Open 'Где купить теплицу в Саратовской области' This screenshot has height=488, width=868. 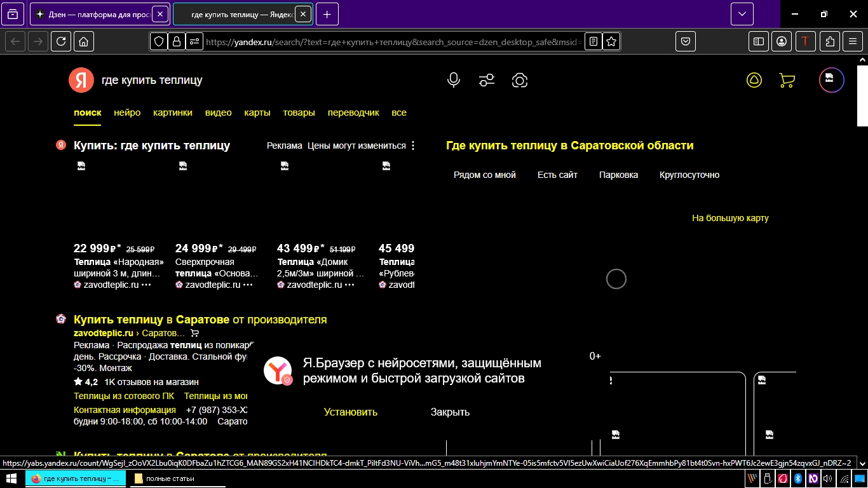(x=570, y=146)
